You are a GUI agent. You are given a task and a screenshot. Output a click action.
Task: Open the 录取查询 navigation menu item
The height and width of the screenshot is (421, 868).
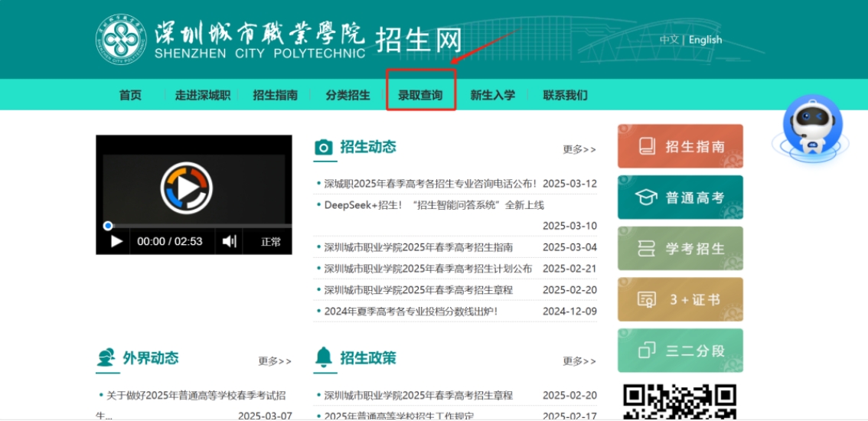coord(420,96)
